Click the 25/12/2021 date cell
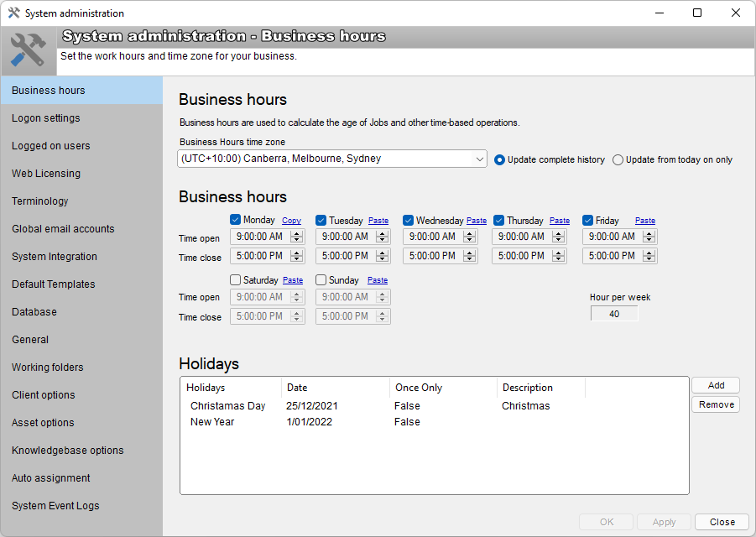Screen dimensions: 756x537 click(312, 406)
